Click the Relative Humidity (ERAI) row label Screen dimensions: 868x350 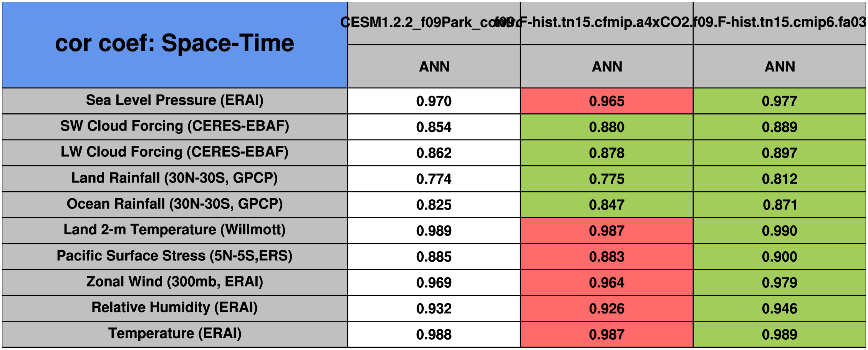coord(174,308)
